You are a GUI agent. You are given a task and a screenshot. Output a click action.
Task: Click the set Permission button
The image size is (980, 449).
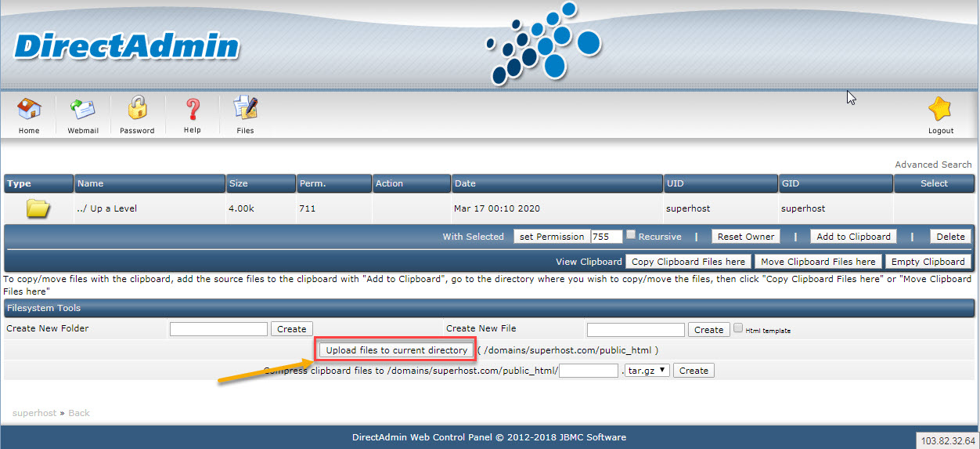pyautogui.click(x=552, y=237)
